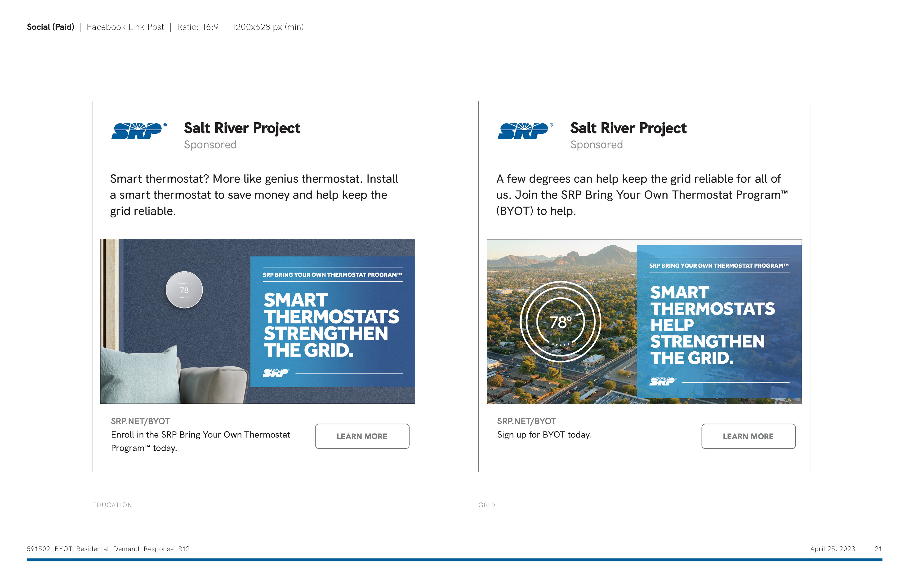
Task: Open the SRP.NET/BYOT link above 'Sign up for BYOT today'
Action: click(526, 421)
